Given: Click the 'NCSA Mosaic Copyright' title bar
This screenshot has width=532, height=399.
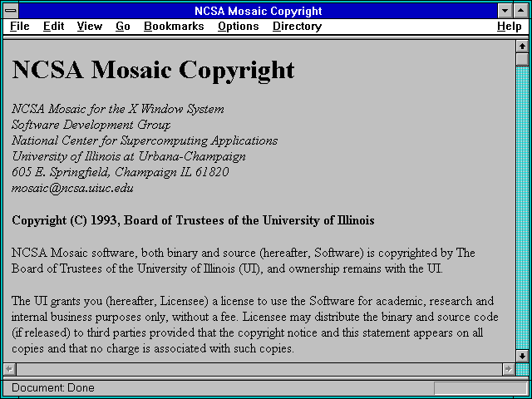Looking at the screenshot, I should coord(259,11).
